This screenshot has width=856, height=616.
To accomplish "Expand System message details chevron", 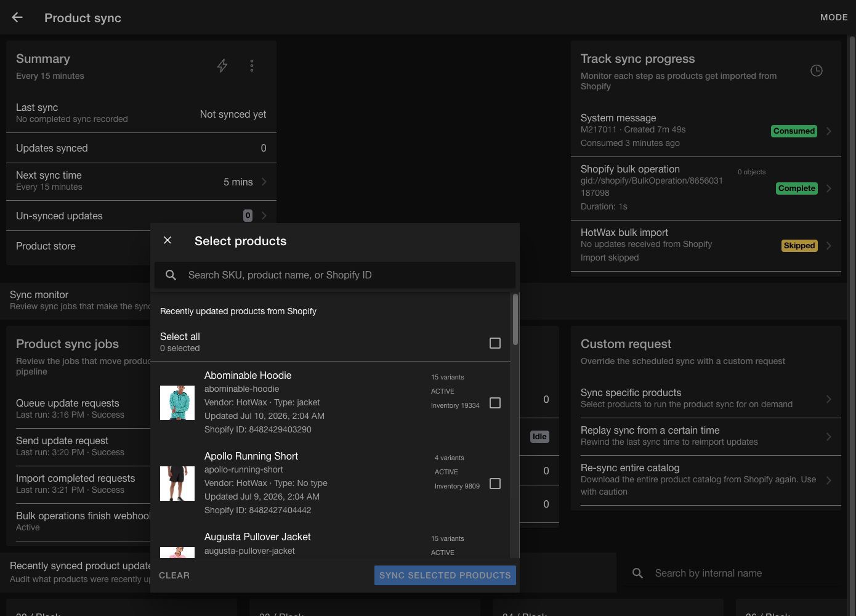I will point(829,131).
